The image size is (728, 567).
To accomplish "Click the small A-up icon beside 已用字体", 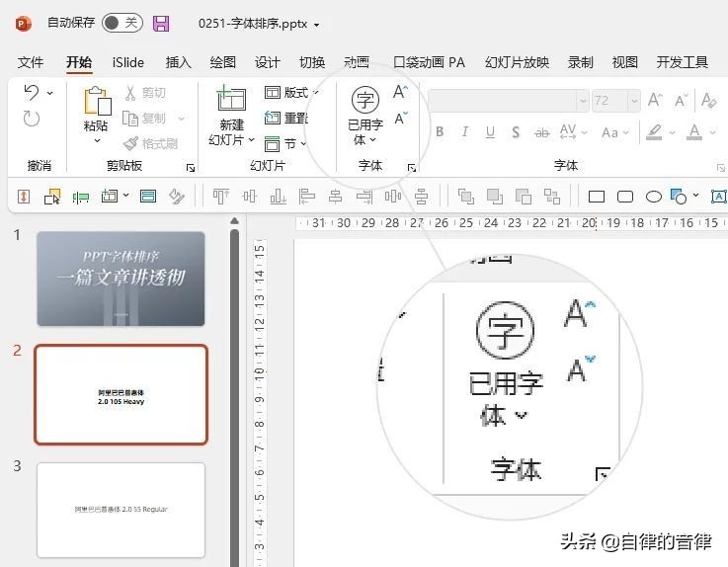I will pos(400,92).
